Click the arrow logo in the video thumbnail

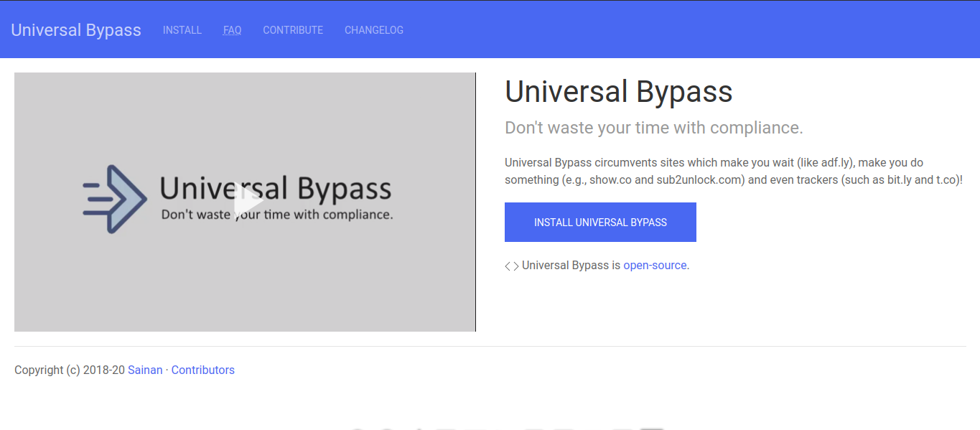click(x=115, y=199)
